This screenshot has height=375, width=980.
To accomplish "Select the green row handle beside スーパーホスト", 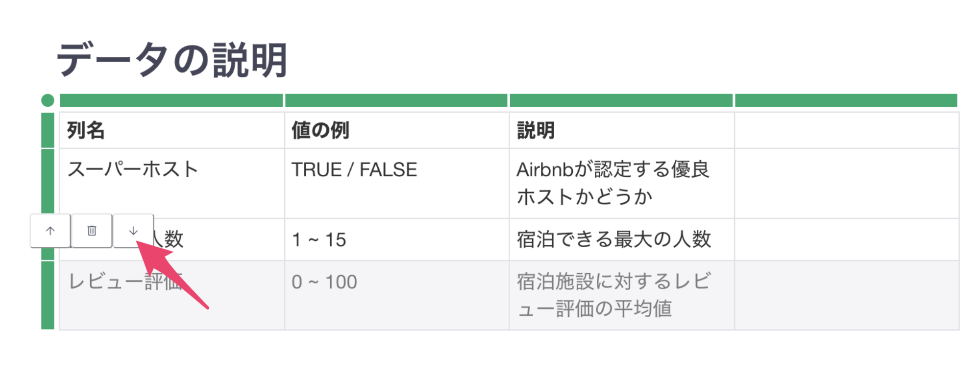I will [48, 181].
